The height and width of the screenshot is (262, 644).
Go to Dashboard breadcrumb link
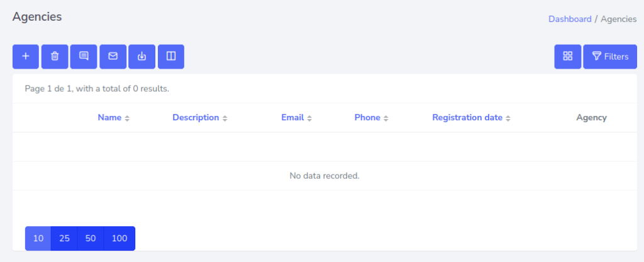pos(570,19)
